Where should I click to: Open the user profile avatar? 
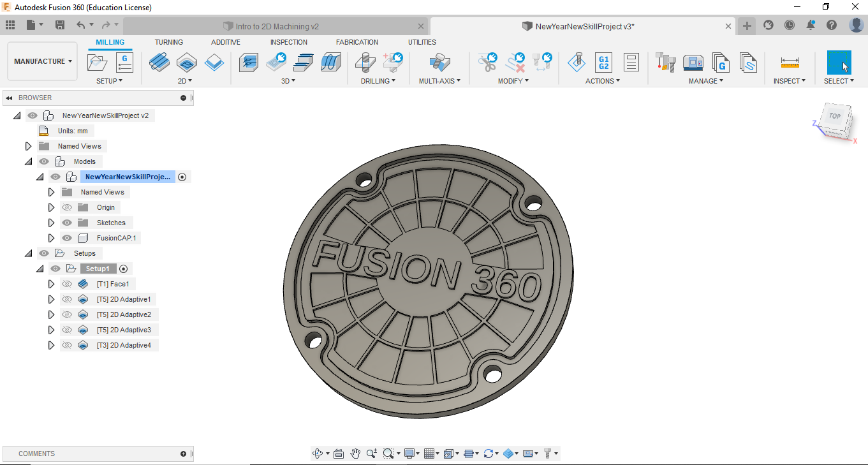pos(857,25)
